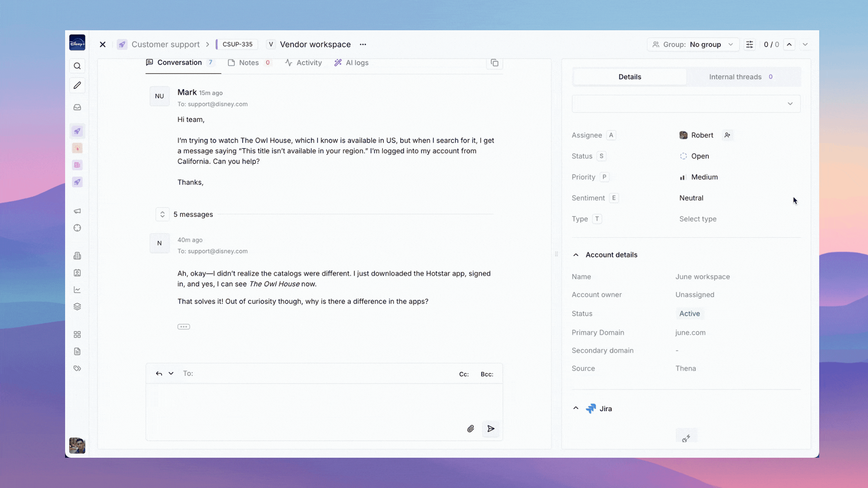
Task: Click the attachment paperclip icon
Action: coord(470,429)
